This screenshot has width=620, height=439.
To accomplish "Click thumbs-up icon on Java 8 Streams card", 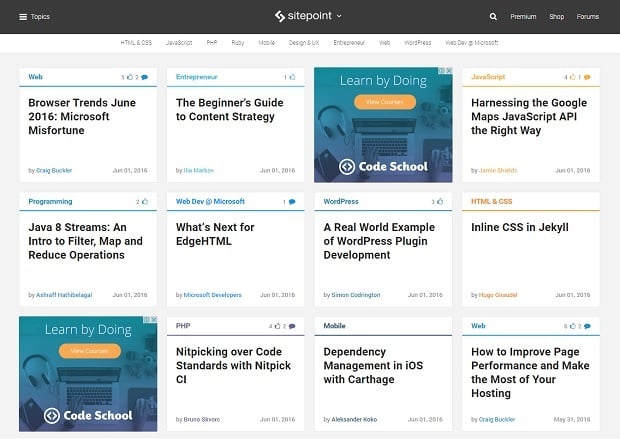I will coord(145,202).
